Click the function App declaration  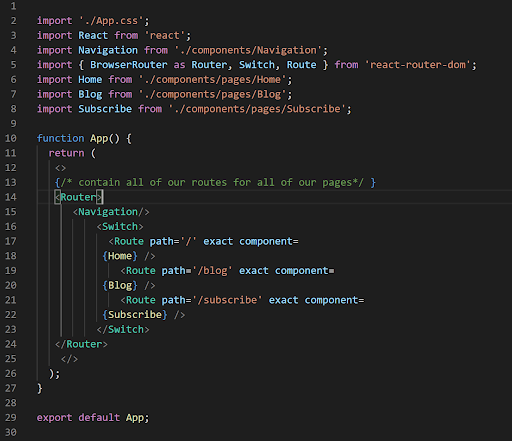pos(84,138)
